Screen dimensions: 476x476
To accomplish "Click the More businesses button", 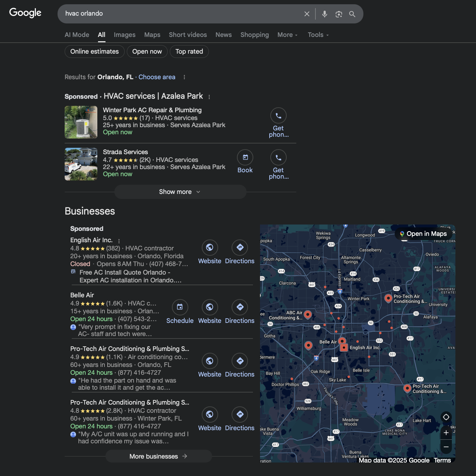I will point(158,456).
